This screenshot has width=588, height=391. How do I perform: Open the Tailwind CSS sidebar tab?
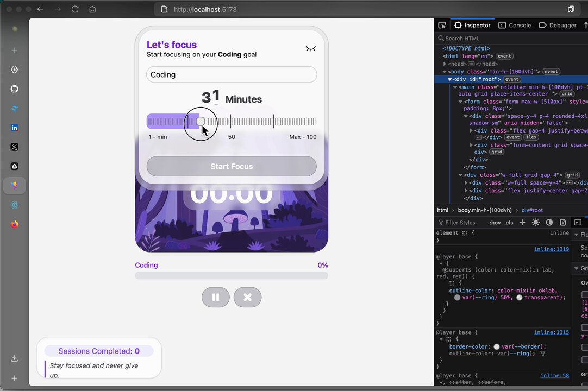click(14, 109)
